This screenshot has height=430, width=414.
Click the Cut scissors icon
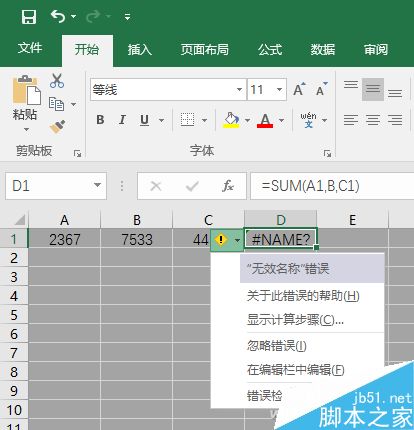pos(57,81)
